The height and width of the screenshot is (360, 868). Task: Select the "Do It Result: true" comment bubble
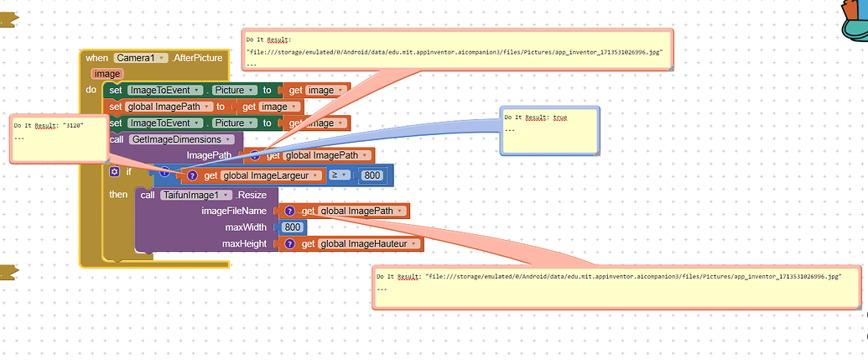(x=549, y=130)
